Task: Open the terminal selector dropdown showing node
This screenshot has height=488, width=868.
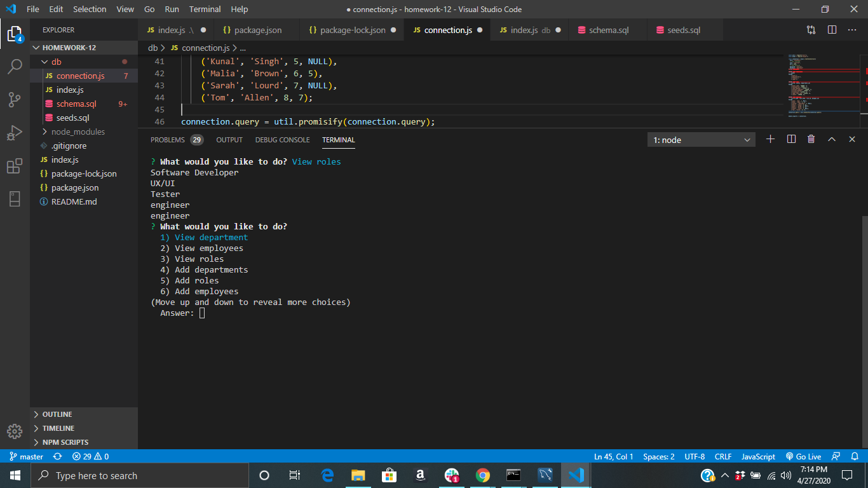Action: pos(702,140)
